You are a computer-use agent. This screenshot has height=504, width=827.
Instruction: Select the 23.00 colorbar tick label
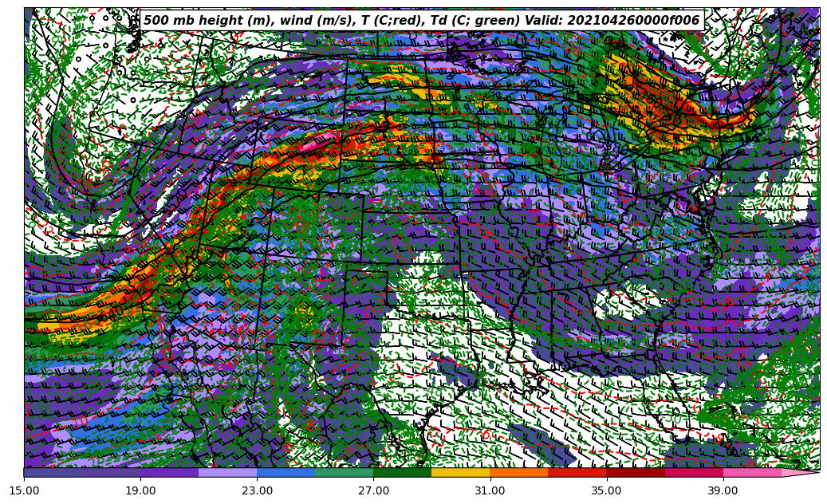(258, 490)
